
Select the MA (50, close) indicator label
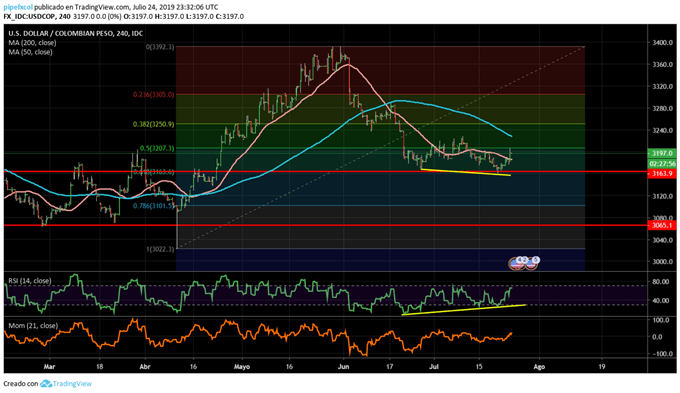pyautogui.click(x=30, y=52)
